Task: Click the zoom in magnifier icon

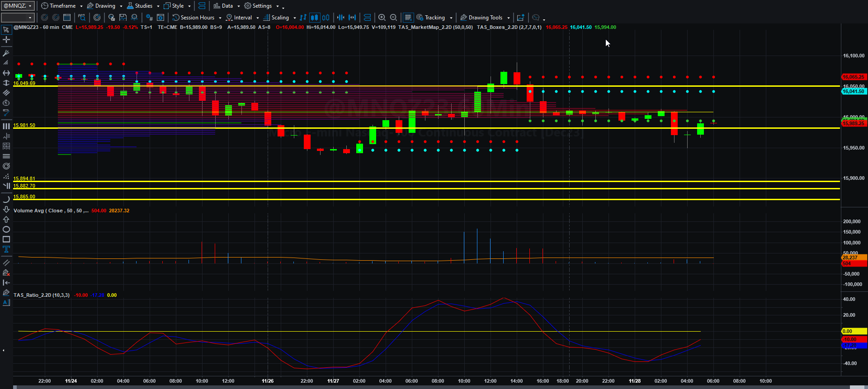Action: pyautogui.click(x=382, y=18)
